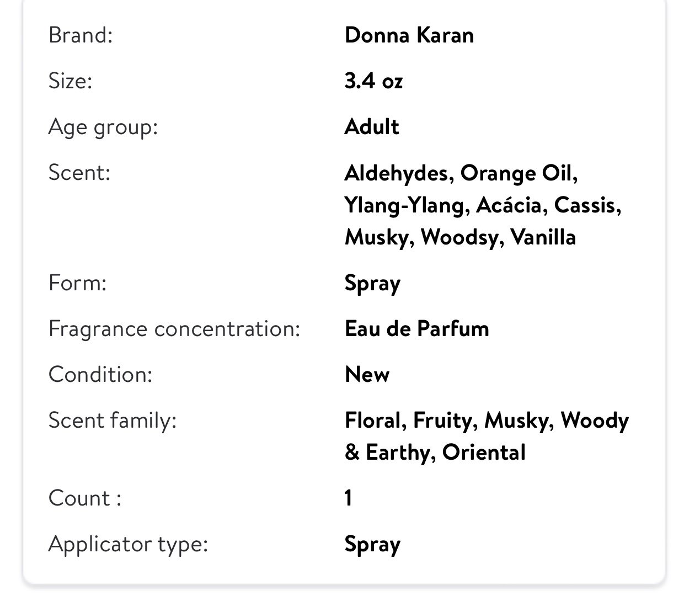700x601 pixels.
Task: Click the Aldehydes, Orange Oil scent text
Action: (461, 173)
